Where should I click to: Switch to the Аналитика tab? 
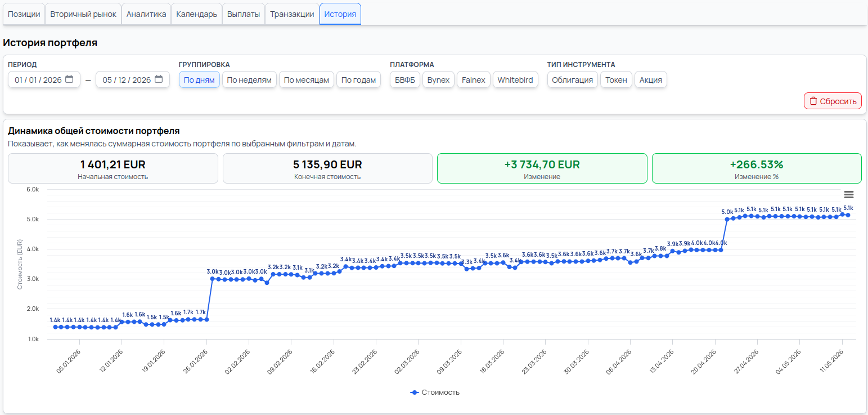[x=146, y=14]
